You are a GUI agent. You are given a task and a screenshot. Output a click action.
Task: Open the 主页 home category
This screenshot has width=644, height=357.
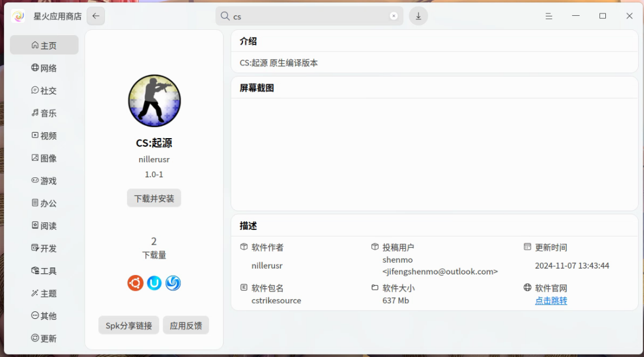[x=44, y=45]
